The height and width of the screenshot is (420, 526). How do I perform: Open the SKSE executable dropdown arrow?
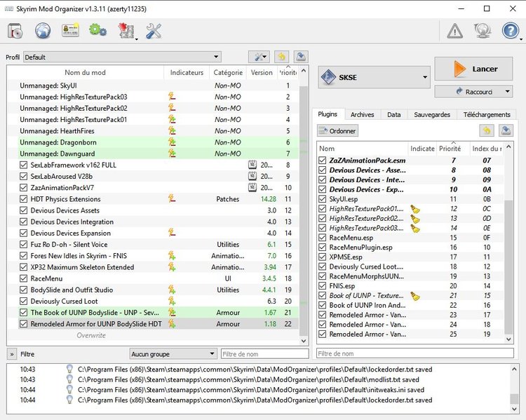425,77
